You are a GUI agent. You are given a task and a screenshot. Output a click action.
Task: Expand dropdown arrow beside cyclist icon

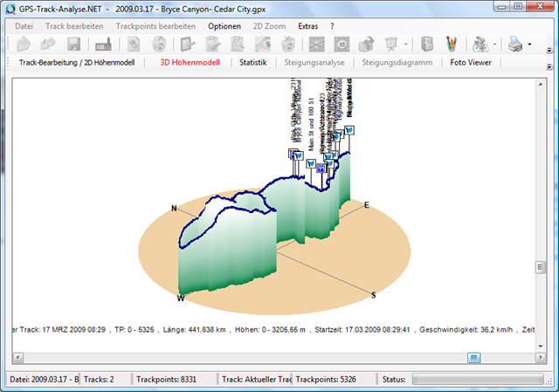pyautogui.click(x=495, y=44)
